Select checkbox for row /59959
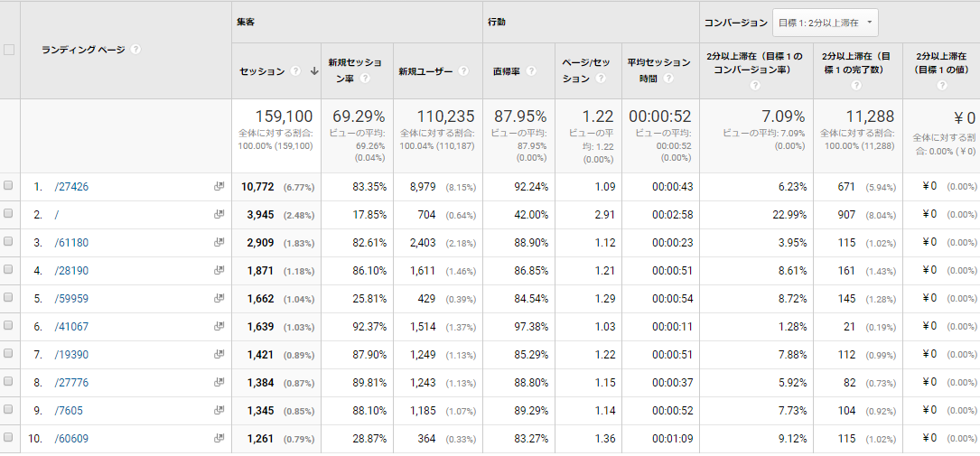 (x=9, y=298)
